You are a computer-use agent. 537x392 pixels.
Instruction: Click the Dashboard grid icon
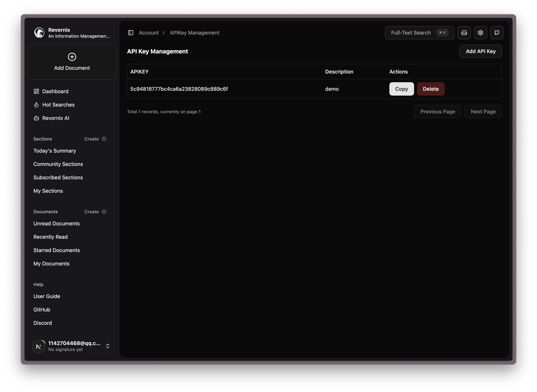(x=36, y=91)
